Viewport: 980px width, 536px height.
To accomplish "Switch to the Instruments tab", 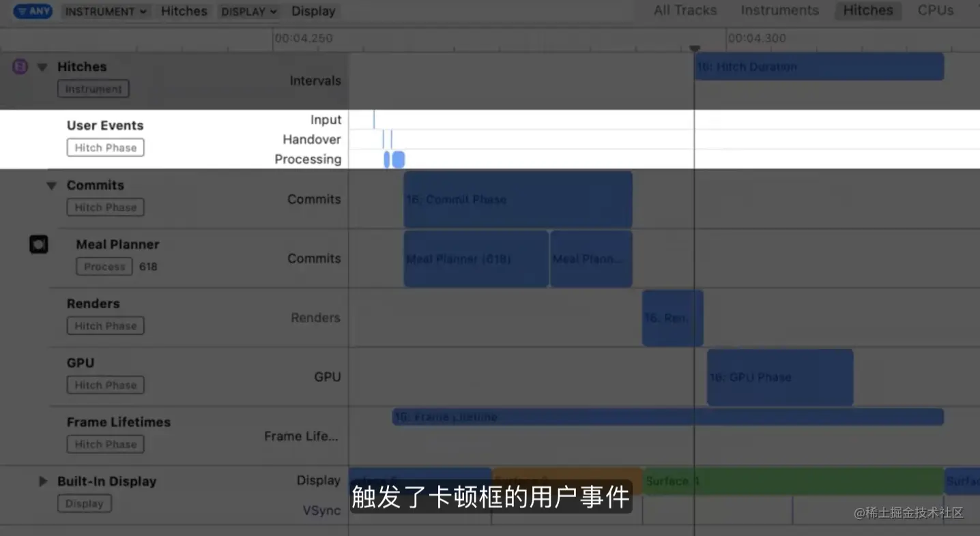I will click(x=779, y=10).
